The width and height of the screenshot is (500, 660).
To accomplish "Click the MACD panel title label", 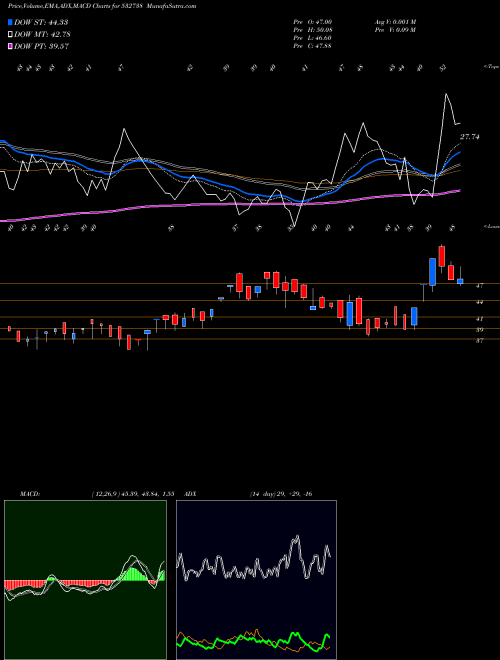I will click(29, 494).
